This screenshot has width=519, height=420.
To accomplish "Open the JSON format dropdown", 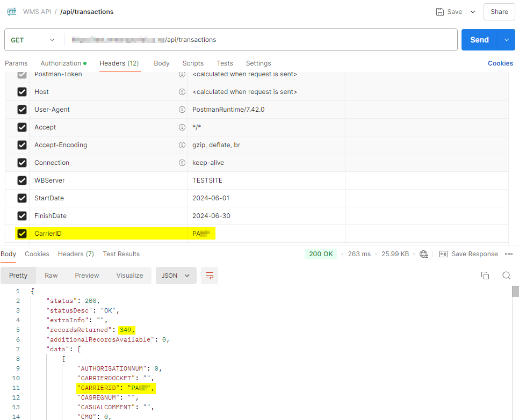I will pos(176,276).
